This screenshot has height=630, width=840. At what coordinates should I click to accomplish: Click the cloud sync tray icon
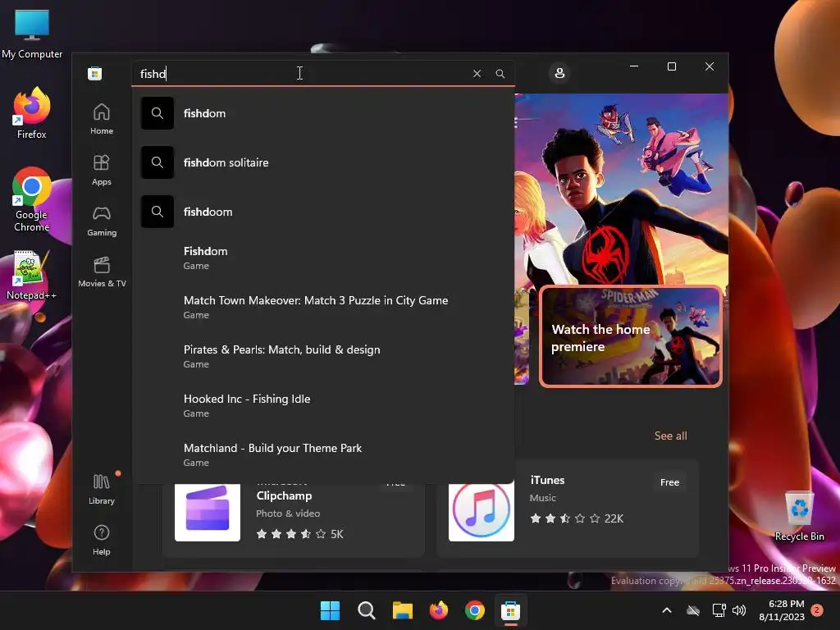tap(693, 610)
